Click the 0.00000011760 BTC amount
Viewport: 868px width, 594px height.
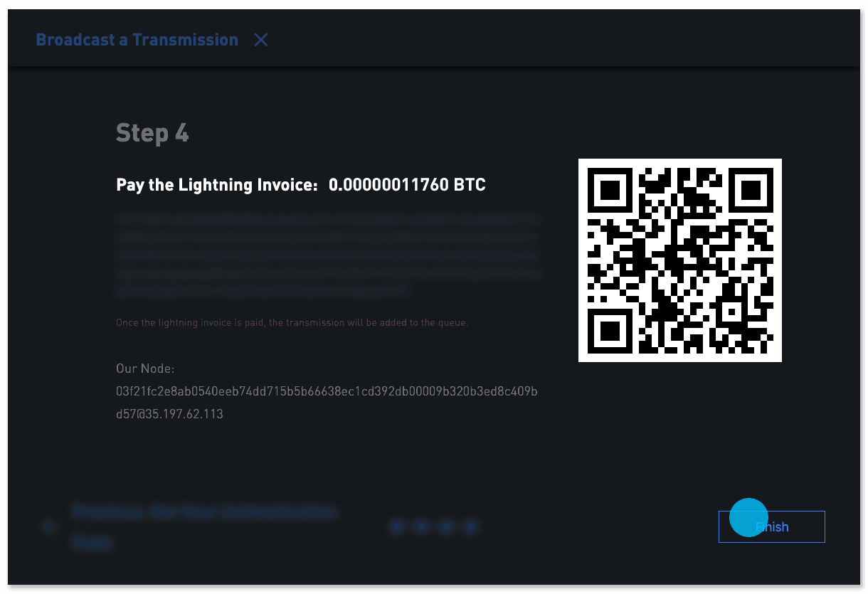407,185
